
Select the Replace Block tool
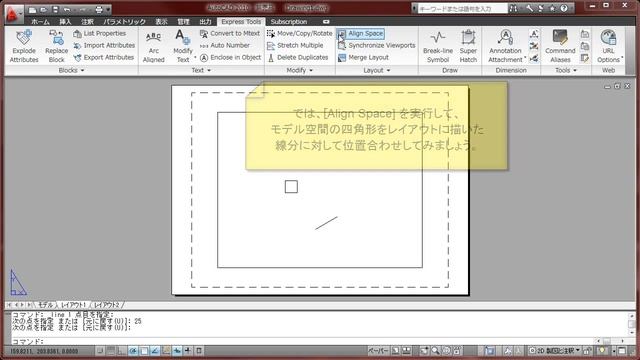(56, 46)
